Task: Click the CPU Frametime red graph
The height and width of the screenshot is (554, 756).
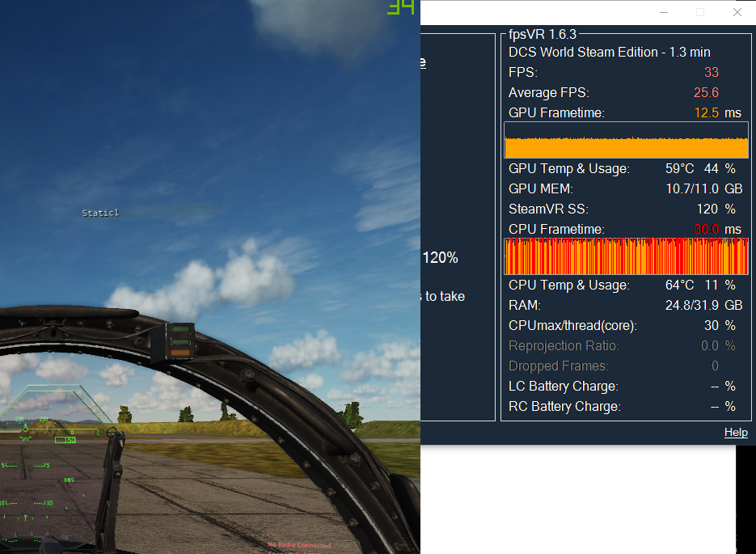Action: (626, 256)
